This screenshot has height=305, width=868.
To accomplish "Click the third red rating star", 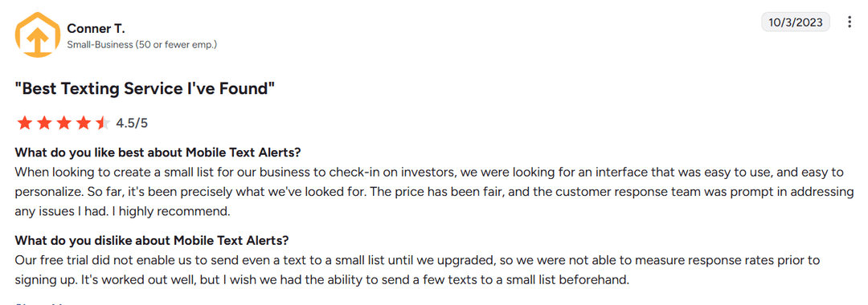I will tap(64, 123).
